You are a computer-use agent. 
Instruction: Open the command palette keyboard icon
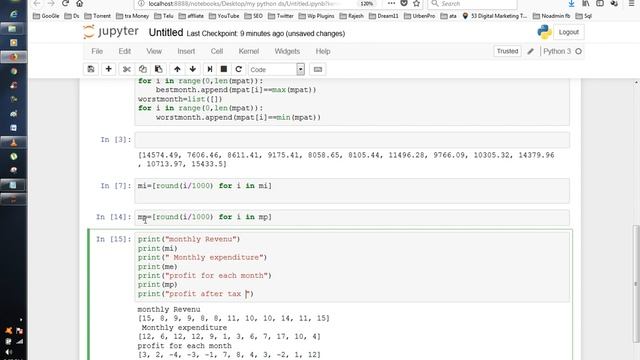318,69
